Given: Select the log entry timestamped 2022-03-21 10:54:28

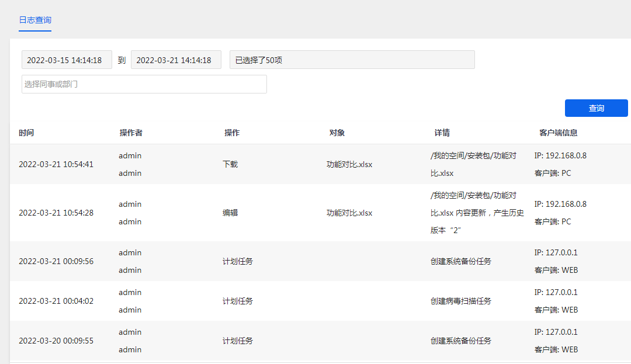Looking at the screenshot, I should (56, 213).
